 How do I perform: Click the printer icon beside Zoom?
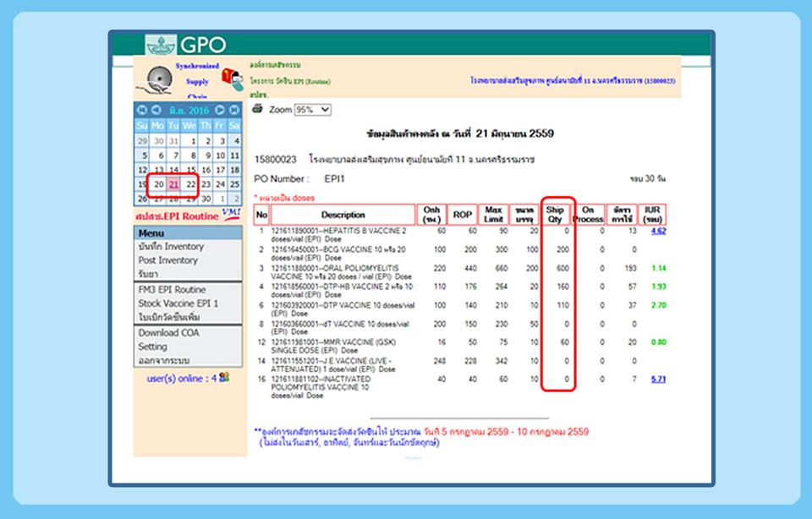click(258, 109)
